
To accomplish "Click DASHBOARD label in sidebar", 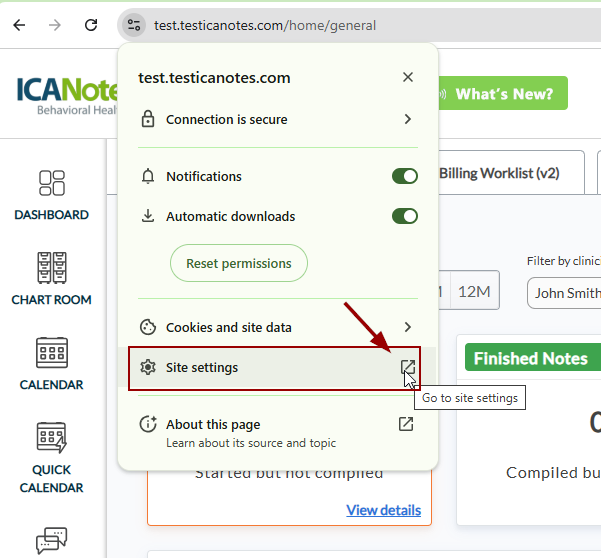I will click(51, 215).
